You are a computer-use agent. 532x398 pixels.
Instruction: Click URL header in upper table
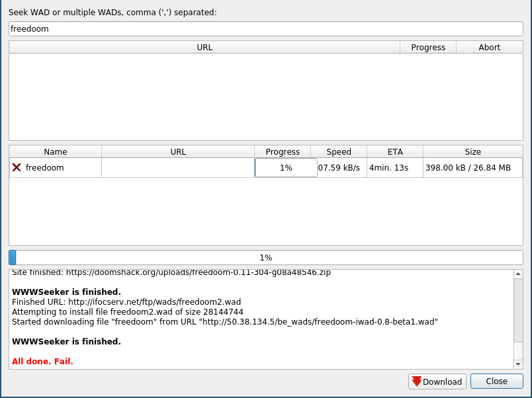click(204, 48)
